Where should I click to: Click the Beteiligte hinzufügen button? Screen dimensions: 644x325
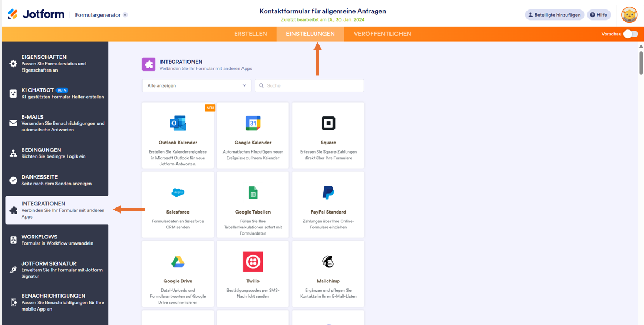pyautogui.click(x=555, y=15)
